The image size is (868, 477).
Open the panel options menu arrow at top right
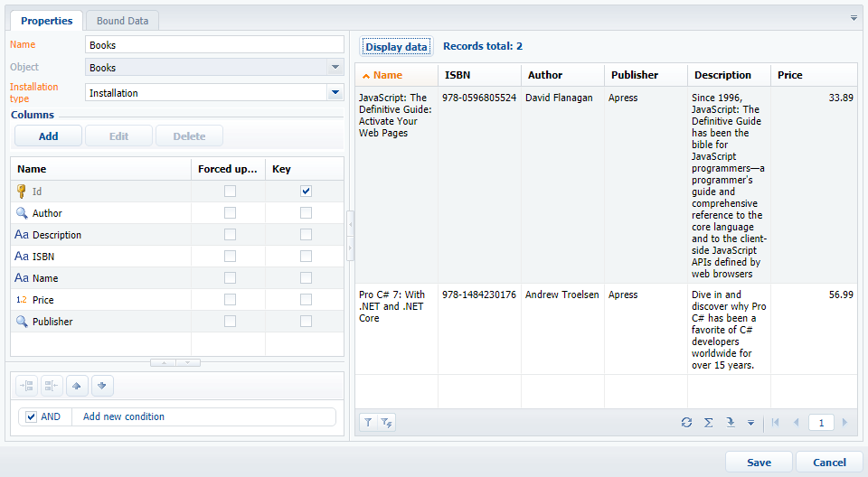click(x=854, y=18)
